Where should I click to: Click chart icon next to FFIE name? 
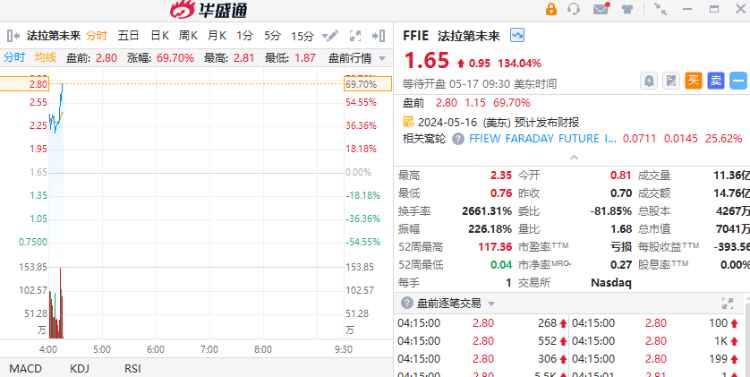517,35
